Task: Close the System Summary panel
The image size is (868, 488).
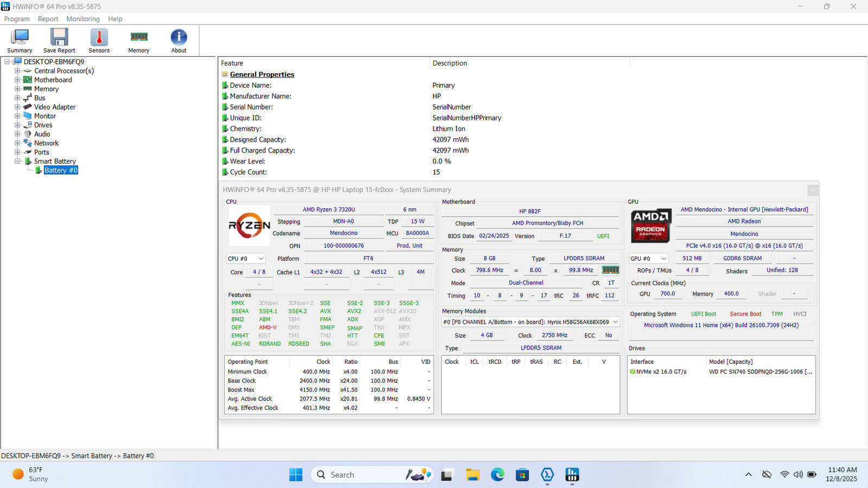Action: (812, 190)
